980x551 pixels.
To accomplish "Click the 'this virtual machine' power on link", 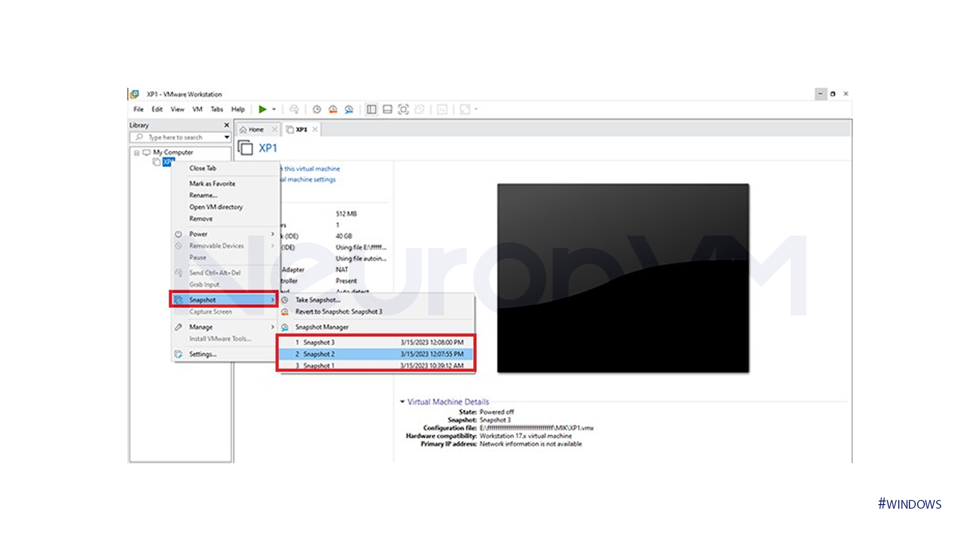I will pyautogui.click(x=311, y=169).
